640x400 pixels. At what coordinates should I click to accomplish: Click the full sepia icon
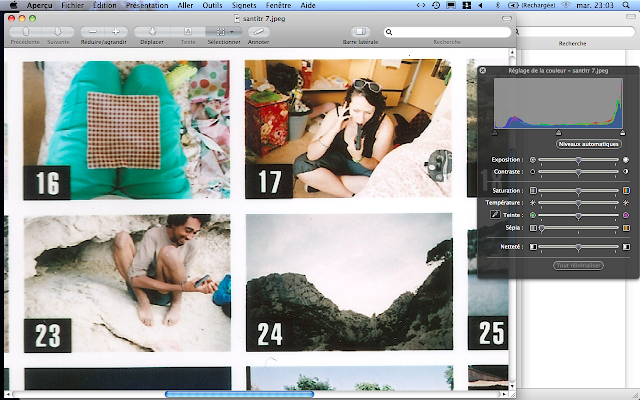click(626, 228)
